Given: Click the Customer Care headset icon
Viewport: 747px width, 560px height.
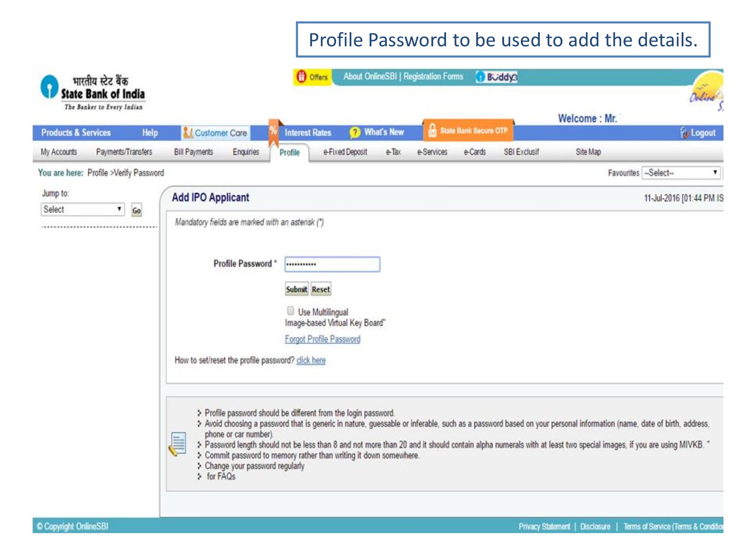Looking at the screenshot, I should [x=188, y=133].
